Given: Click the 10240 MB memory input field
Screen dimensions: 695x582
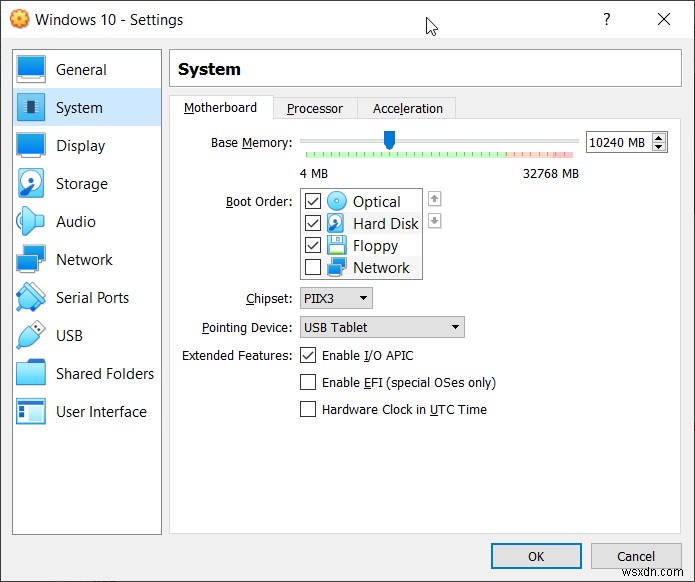Looking at the screenshot, I should pyautogui.click(x=619, y=142).
